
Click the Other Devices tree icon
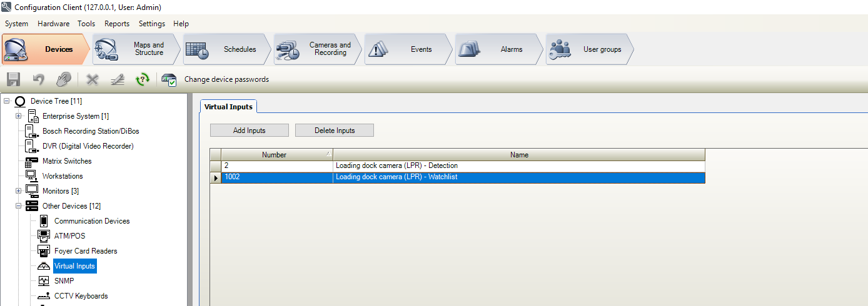32,206
